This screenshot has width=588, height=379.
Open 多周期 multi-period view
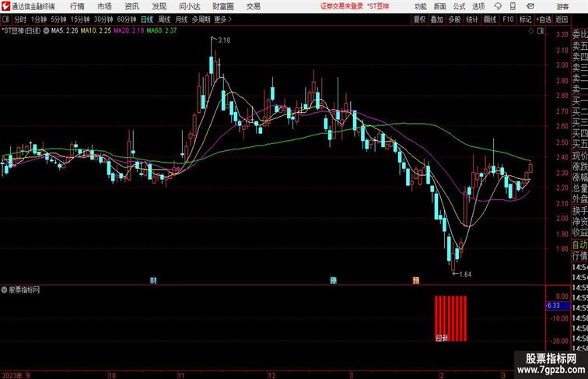click(201, 19)
